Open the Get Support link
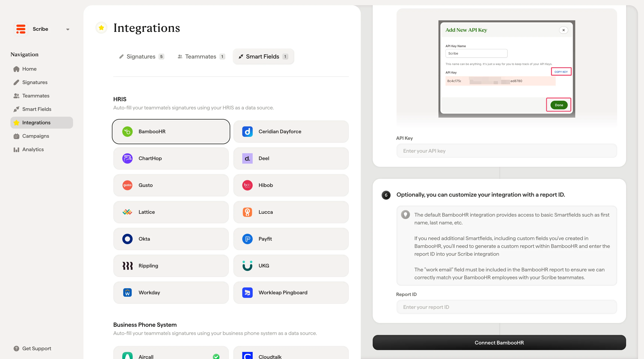The height and width of the screenshot is (359, 644). point(37,349)
